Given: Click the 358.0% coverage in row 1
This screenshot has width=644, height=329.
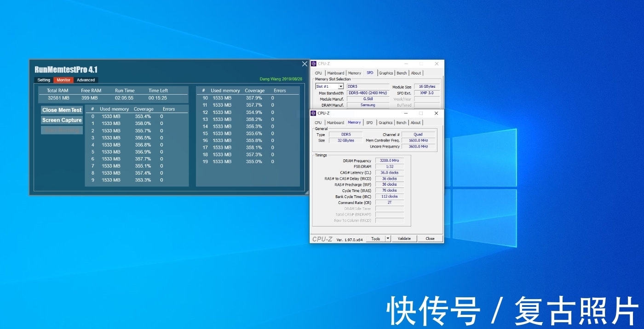Looking at the screenshot, I should tap(143, 124).
